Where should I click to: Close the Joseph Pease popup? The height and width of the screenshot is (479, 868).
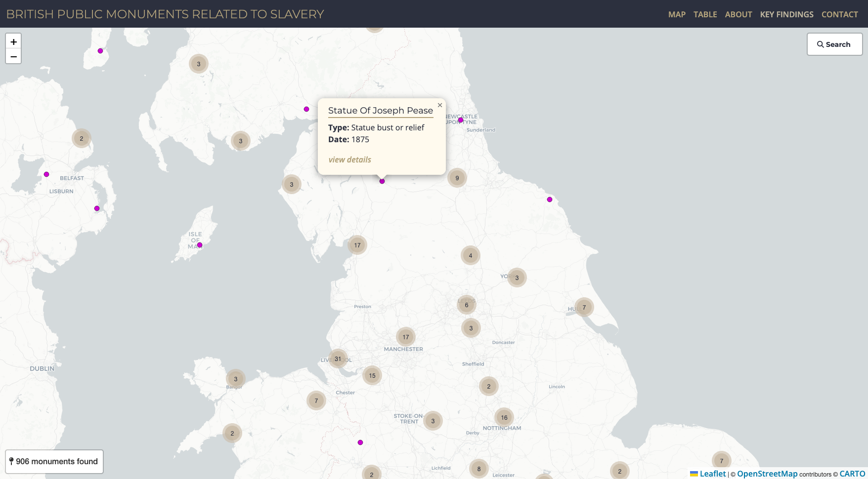pyautogui.click(x=439, y=105)
